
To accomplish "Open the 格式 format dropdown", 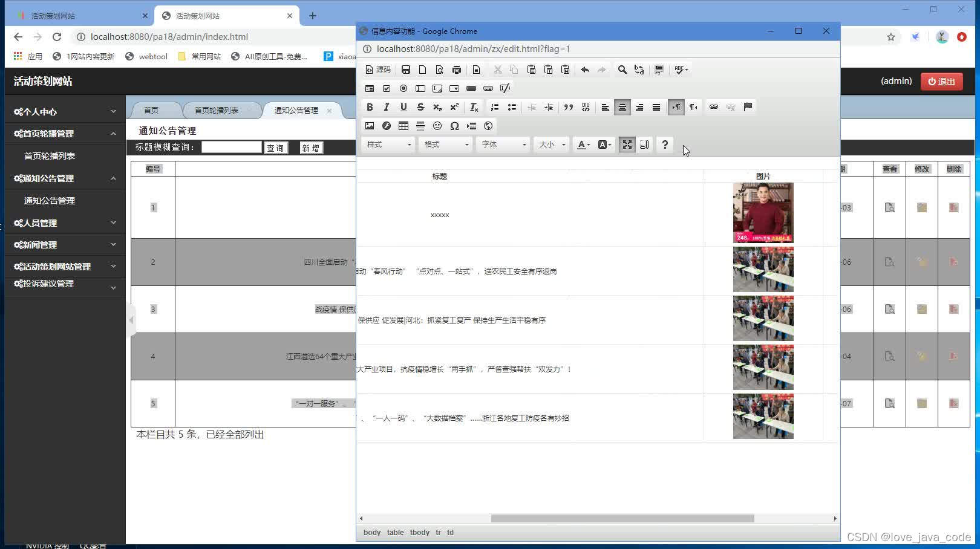I will point(445,145).
